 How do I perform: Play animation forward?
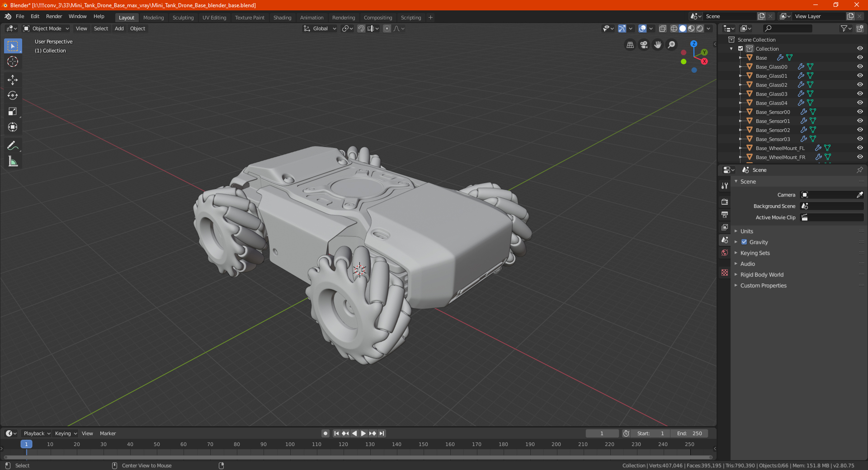363,433
